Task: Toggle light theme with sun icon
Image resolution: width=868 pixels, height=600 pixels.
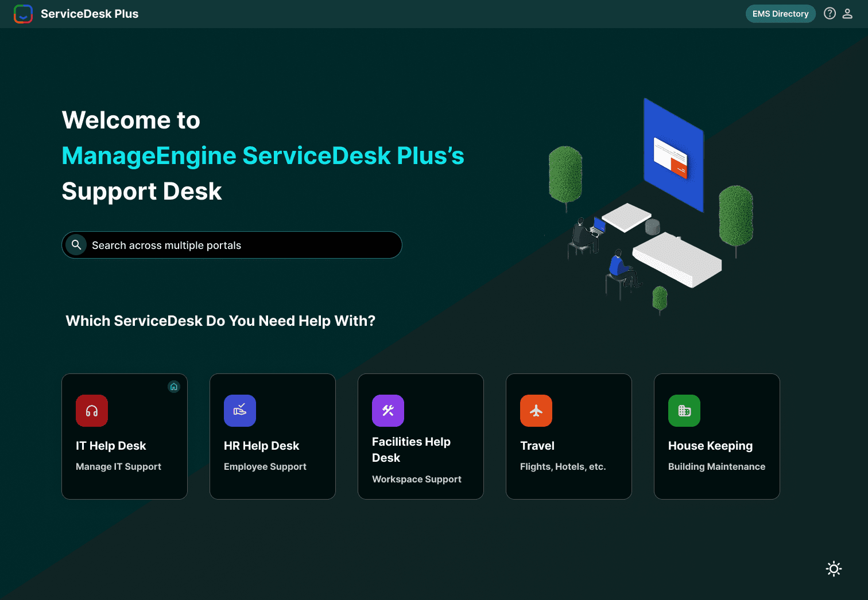Action: pos(834,568)
